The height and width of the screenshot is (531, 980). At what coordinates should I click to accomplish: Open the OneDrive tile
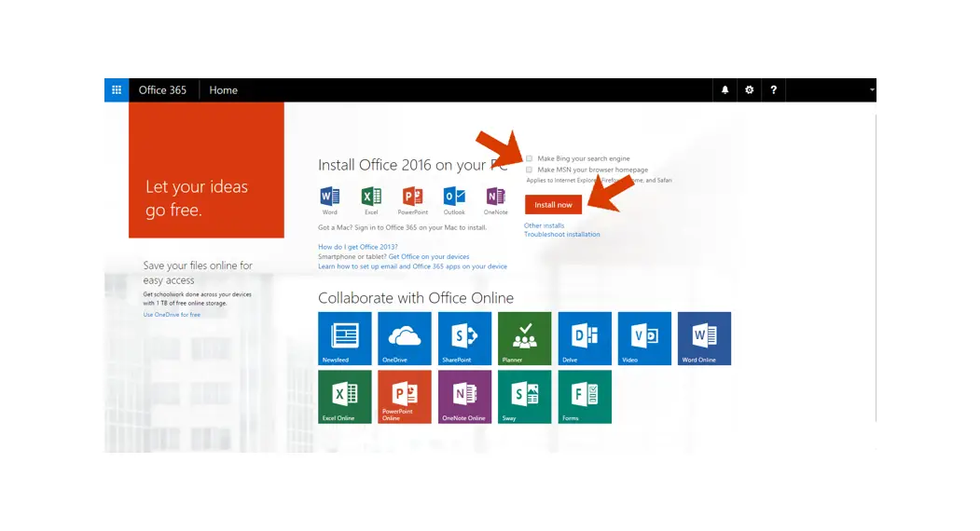(405, 338)
